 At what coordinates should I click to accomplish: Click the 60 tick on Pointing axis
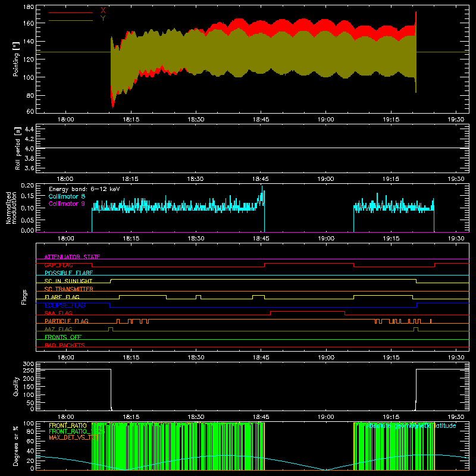[x=30, y=111]
